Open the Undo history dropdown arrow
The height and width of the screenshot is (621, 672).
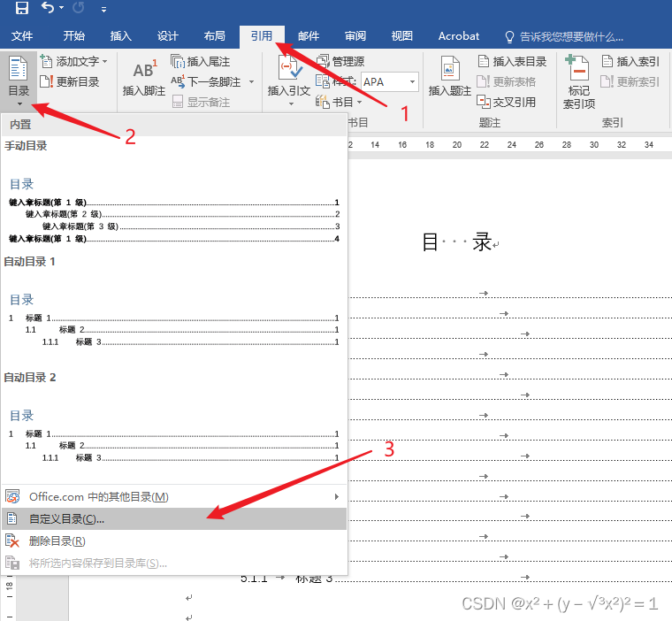click(61, 8)
